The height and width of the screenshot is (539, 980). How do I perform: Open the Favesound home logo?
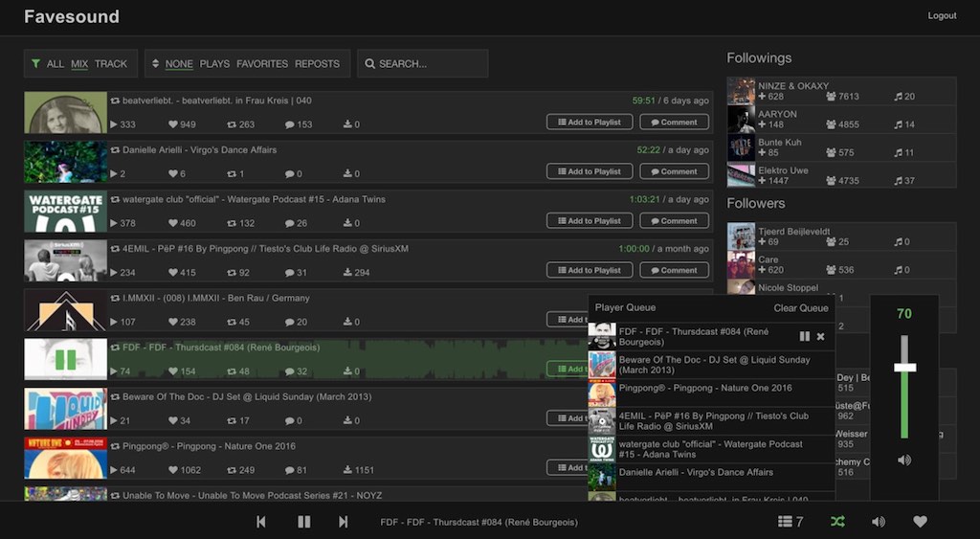pyautogui.click(x=71, y=16)
